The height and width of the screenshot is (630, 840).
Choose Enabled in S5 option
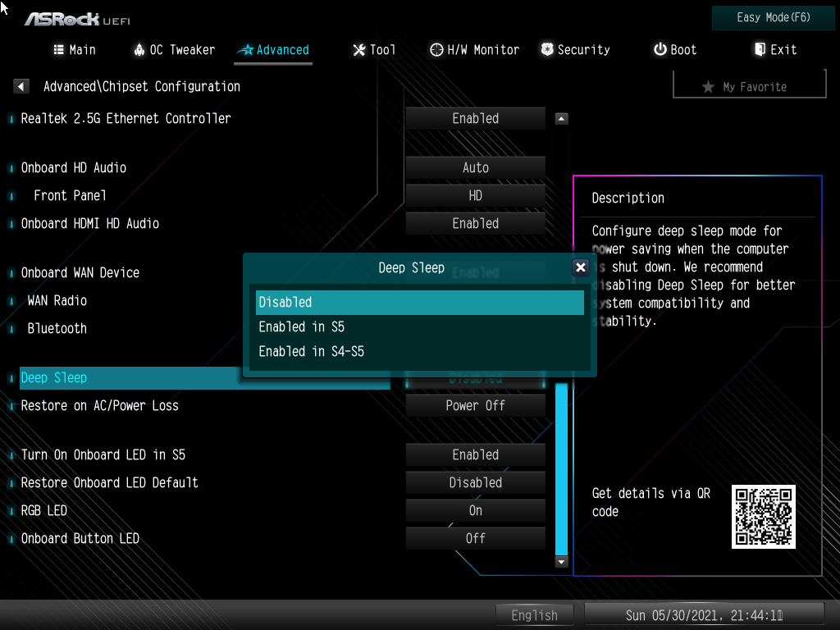[419, 326]
